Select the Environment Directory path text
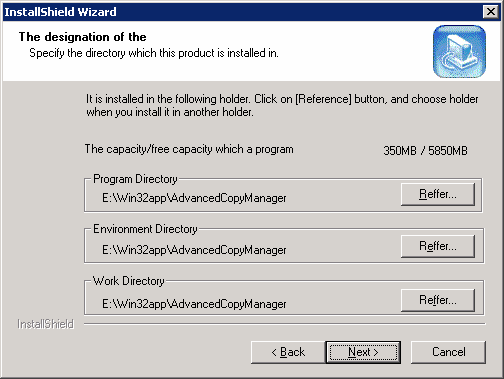Image resolution: width=504 pixels, height=379 pixels. (x=194, y=250)
